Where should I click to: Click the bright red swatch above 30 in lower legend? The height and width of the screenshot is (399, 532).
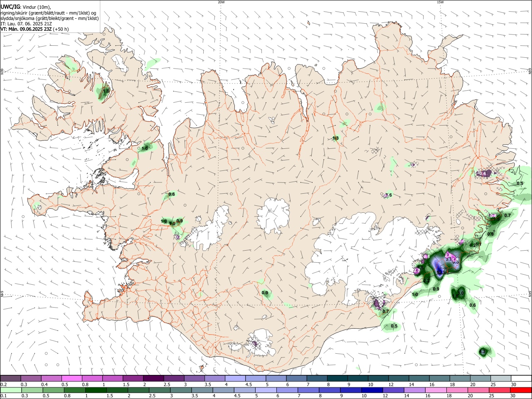[521, 390]
